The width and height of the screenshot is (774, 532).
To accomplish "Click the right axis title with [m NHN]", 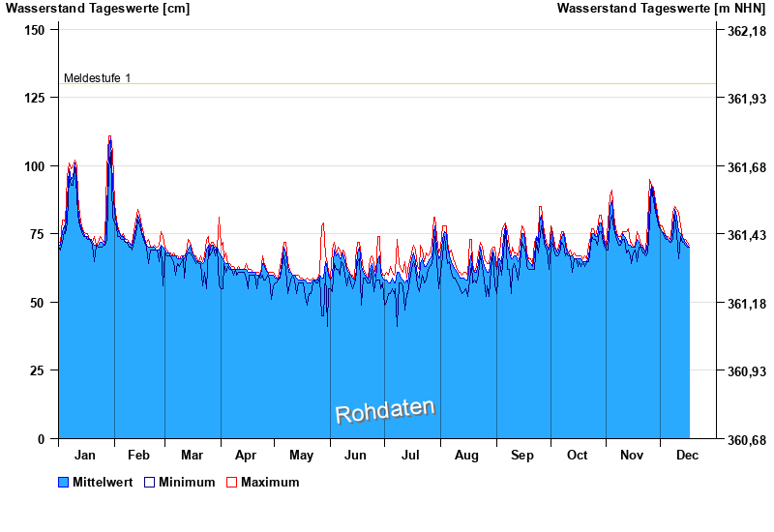I will pos(661,9).
